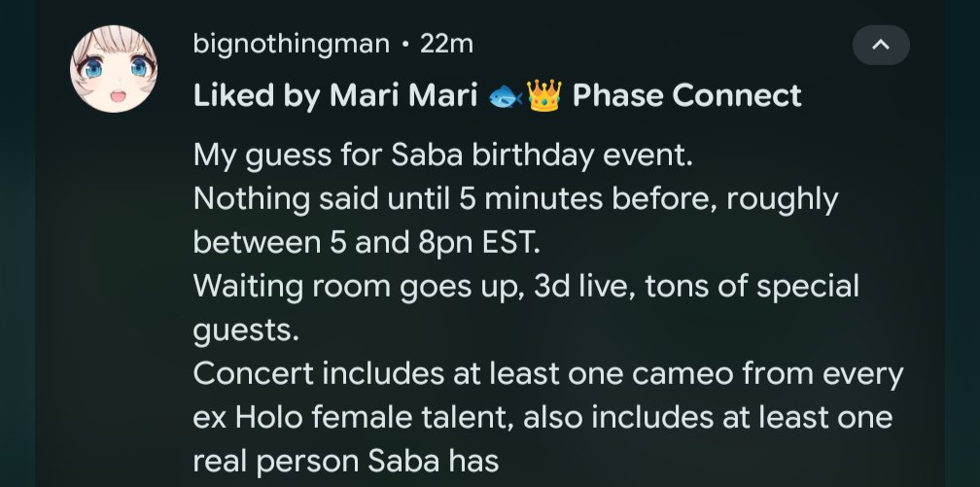Image resolution: width=980 pixels, height=487 pixels.
Task: Click the fish emoji icon
Action: (x=505, y=96)
